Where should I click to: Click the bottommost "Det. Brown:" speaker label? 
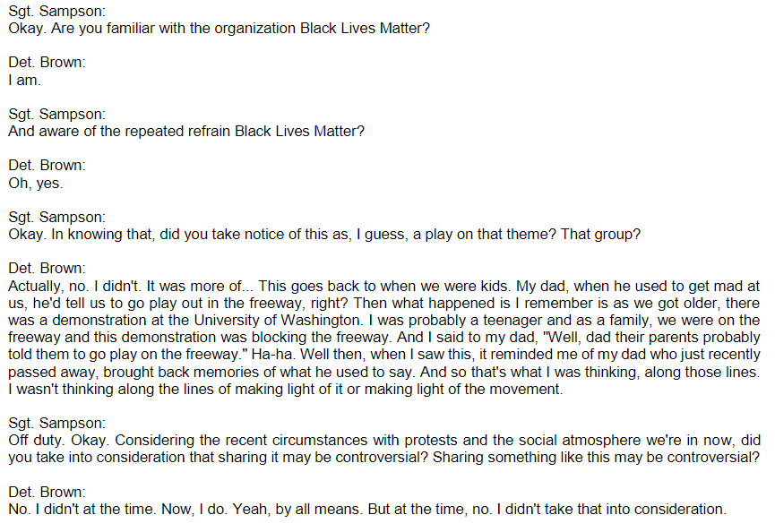47,492
